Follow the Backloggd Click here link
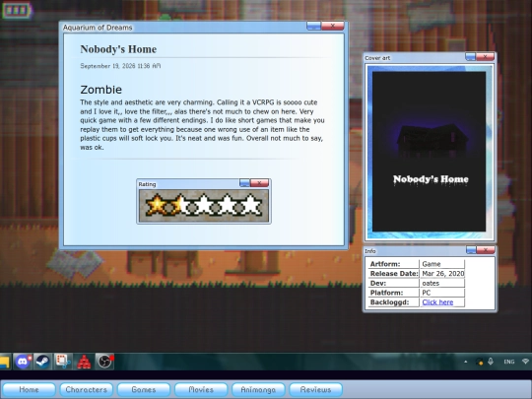Image resolution: width=532 pixels, height=399 pixels. (437, 302)
